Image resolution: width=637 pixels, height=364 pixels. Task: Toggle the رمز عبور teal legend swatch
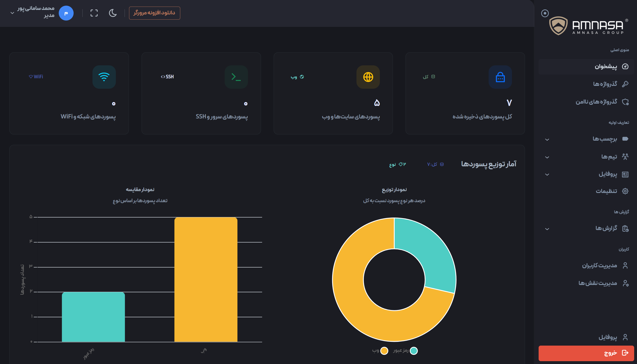[414, 351]
